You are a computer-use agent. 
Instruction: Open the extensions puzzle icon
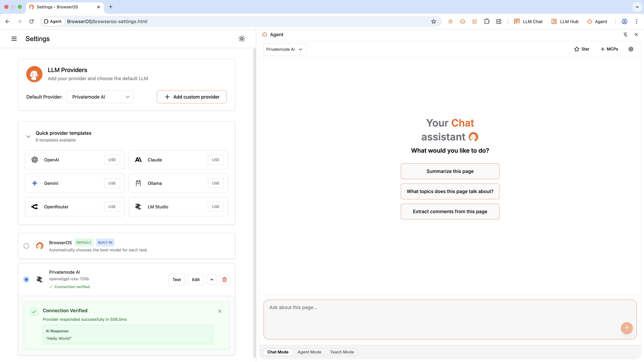(x=487, y=21)
